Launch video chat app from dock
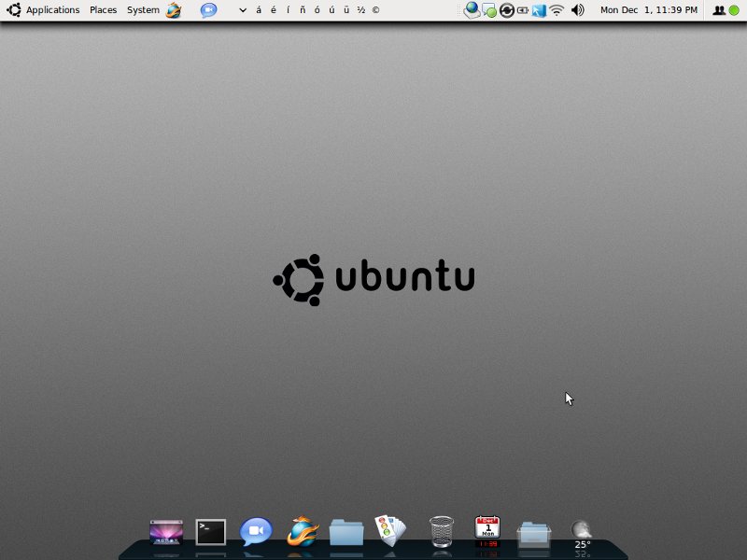This screenshot has height=560, width=747. click(x=256, y=531)
